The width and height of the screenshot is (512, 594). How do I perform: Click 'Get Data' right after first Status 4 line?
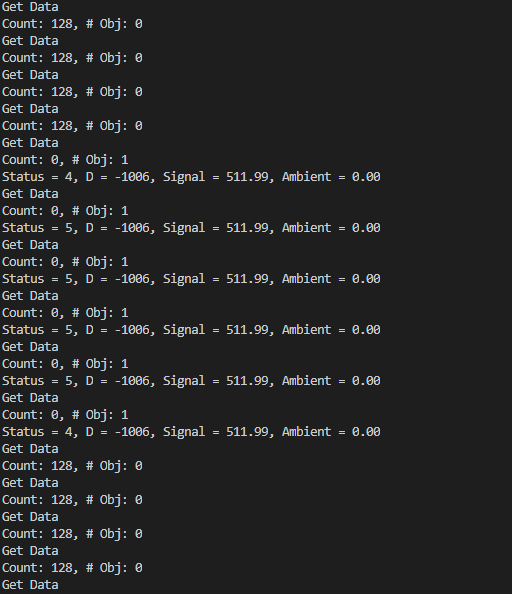tap(30, 194)
